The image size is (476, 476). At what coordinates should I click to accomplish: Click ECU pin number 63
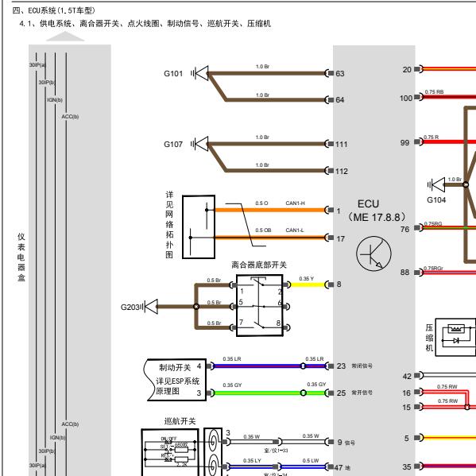340,73
